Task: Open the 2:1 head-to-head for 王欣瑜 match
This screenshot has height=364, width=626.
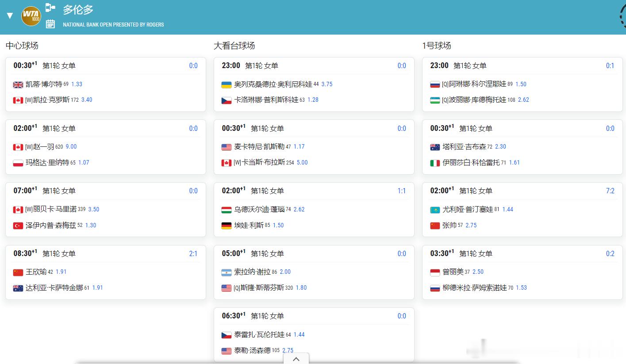Action: tap(193, 253)
